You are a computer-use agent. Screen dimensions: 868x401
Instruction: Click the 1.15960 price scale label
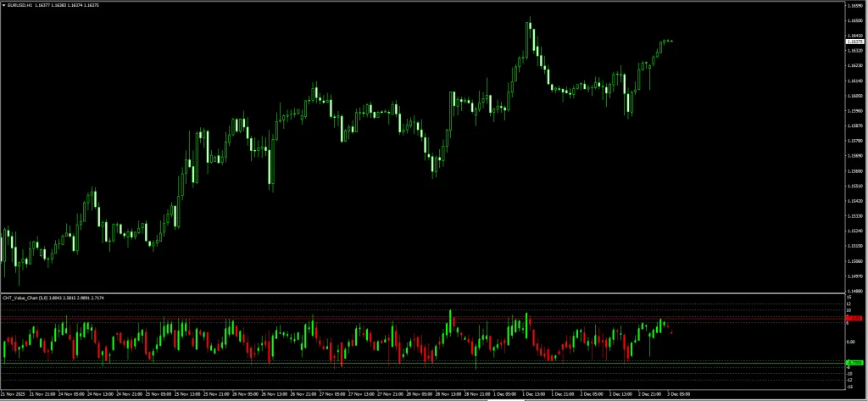pos(855,111)
